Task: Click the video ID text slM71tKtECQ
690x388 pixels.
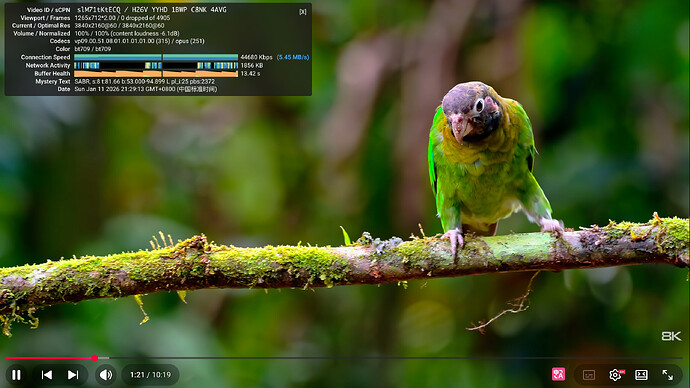Action: (x=99, y=10)
